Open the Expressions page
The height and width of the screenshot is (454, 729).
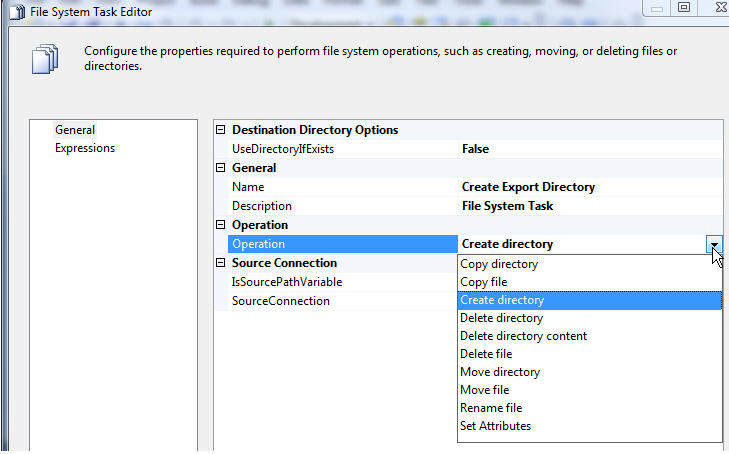click(x=85, y=148)
